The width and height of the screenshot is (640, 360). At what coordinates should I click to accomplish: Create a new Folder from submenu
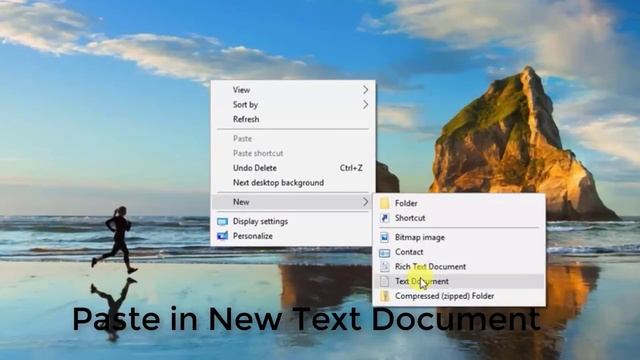459,203
